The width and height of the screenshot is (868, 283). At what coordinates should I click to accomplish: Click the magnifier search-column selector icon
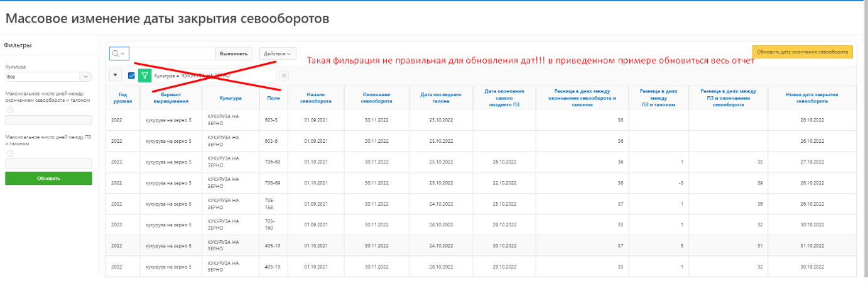[119, 53]
